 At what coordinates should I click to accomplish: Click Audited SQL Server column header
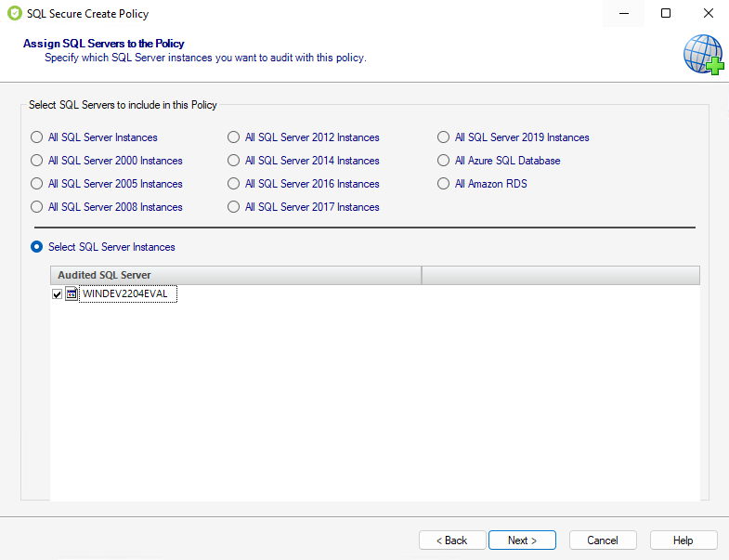click(x=235, y=275)
